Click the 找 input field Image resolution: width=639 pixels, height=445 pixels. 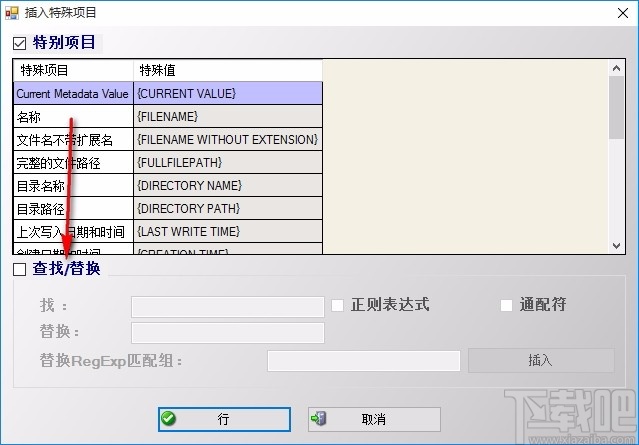coord(228,307)
